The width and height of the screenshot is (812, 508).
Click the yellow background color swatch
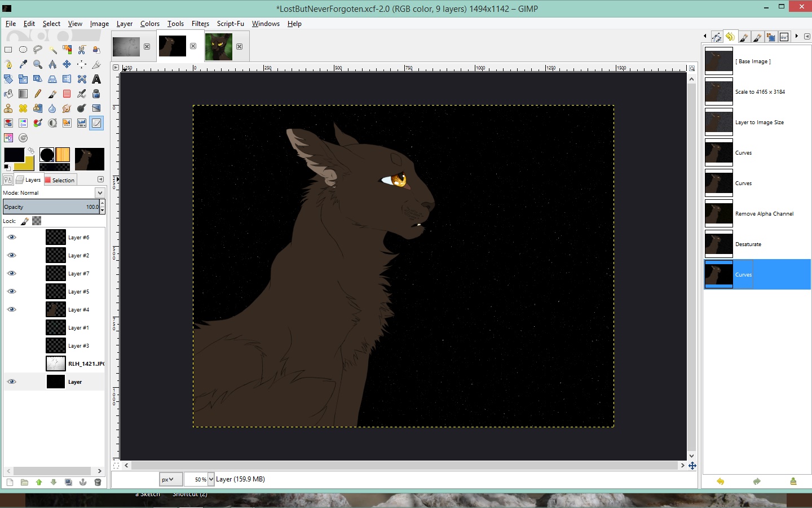(x=28, y=164)
